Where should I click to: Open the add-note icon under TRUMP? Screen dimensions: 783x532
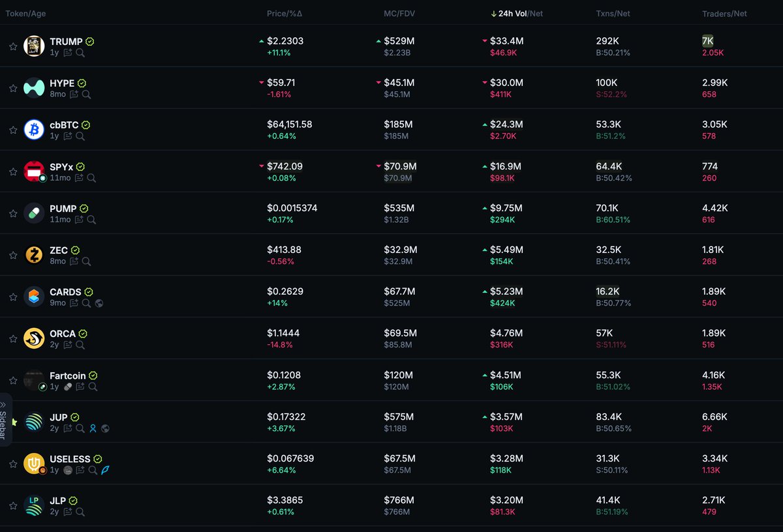(67, 53)
